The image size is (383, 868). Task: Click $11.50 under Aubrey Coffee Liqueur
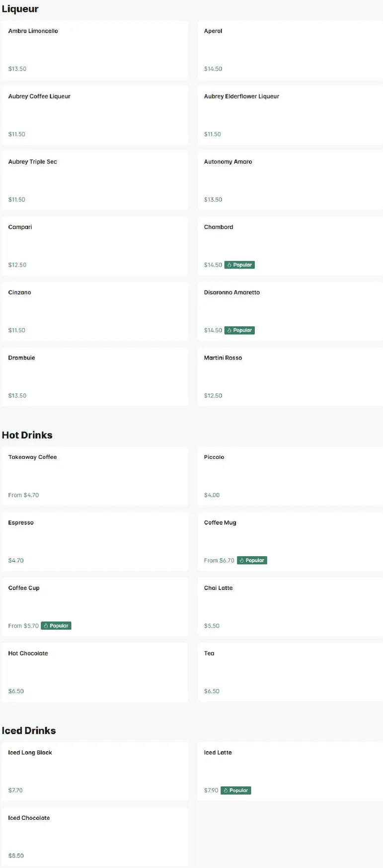pyautogui.click(x=17, y=134)
